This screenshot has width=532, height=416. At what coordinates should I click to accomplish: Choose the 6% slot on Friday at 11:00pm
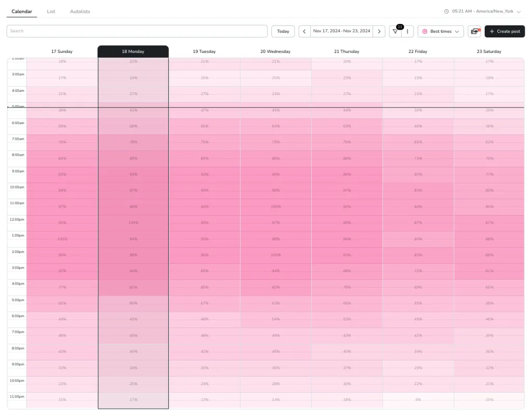[418, 400]
